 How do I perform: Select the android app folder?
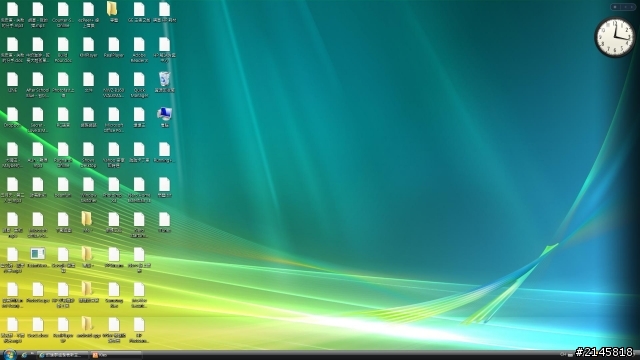point(88,328)
